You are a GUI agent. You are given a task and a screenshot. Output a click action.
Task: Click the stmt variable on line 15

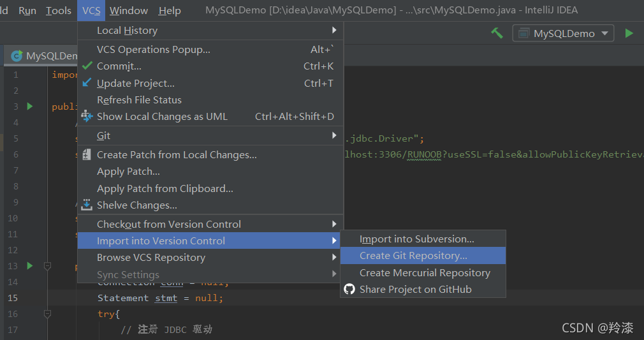[166, 298]
